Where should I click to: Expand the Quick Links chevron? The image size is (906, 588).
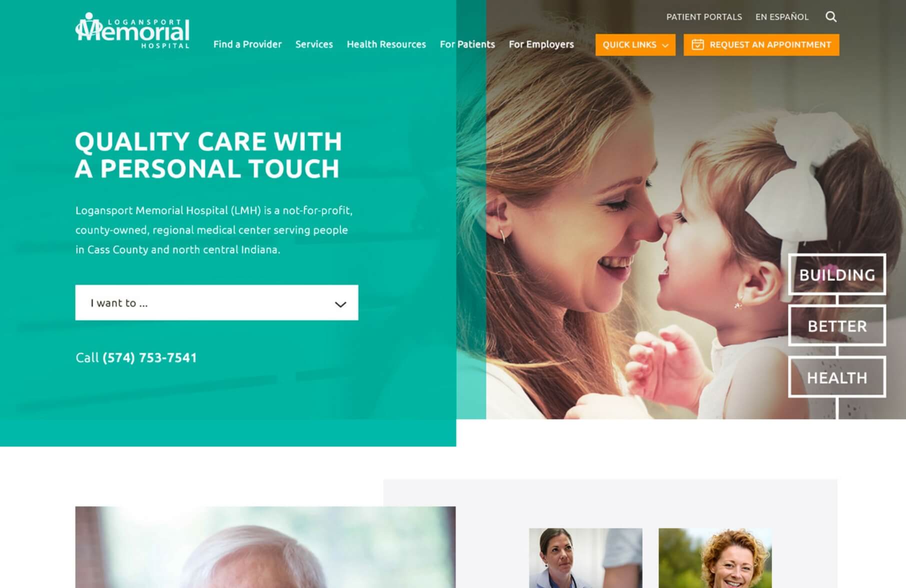pos(665,45)
